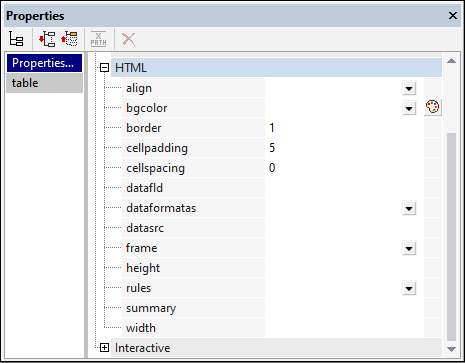The width and height of the screenshot is (465, 363).
Task: Open the align dropdown arrow
Action: (409, 88)
